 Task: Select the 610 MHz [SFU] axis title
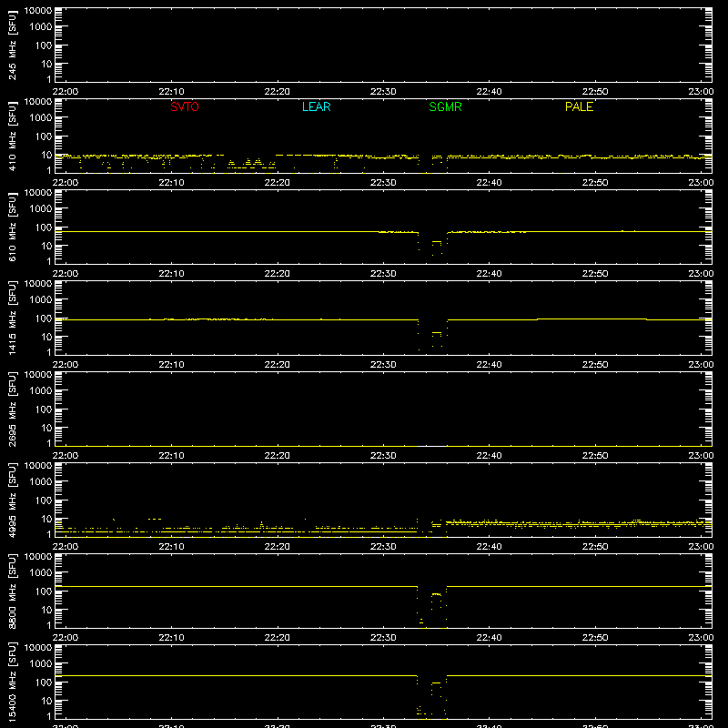(x=12, y=227)
